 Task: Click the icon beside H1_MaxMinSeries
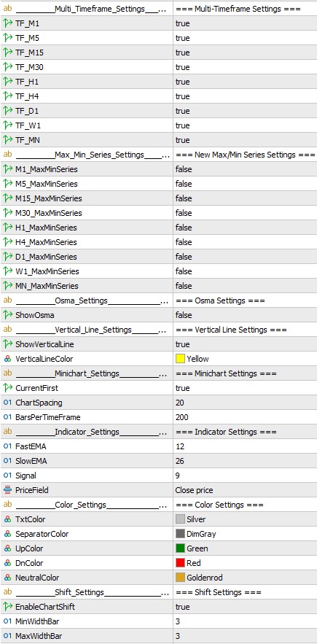7,228
